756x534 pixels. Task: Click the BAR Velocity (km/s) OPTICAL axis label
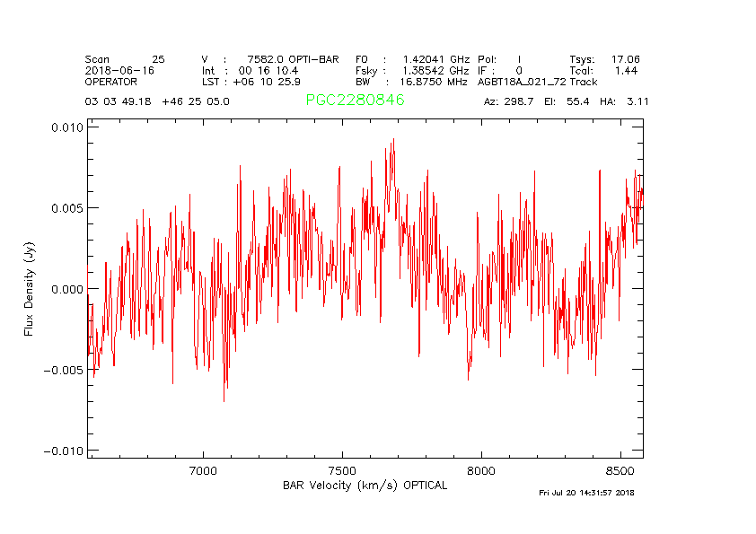365,486
